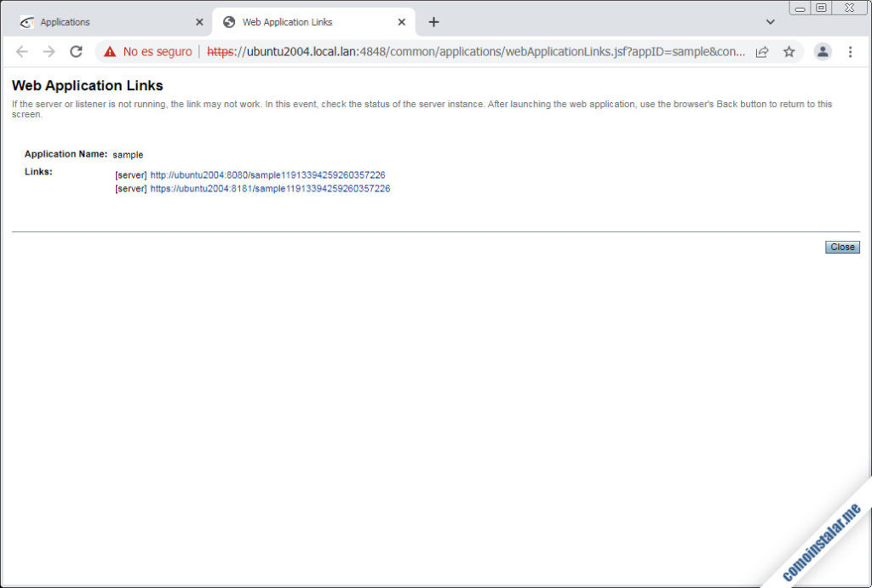This screenshot has width=872, height=588.
Task: Bookmark this page with the star icon
Action: (789, 52)
